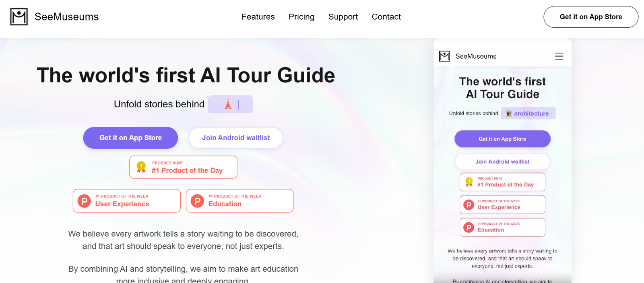Click the medal icon in the phone mockup badge

pyautogui.click(x=469, y=182)
